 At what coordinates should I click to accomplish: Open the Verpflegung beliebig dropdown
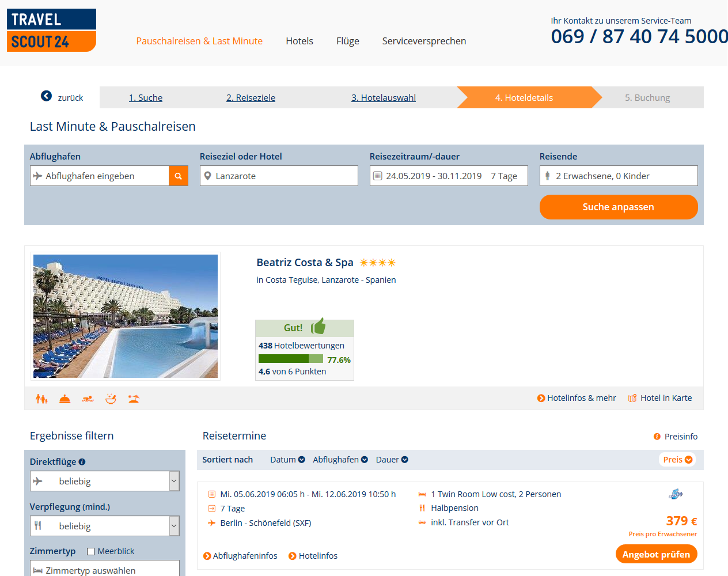pos(105,526)
